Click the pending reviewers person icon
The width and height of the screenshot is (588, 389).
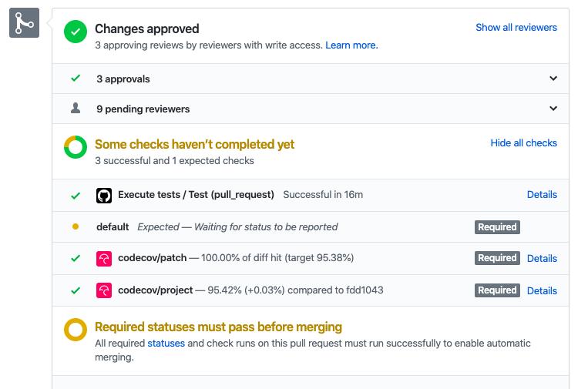pyautogui.click(x=76, y=108)
